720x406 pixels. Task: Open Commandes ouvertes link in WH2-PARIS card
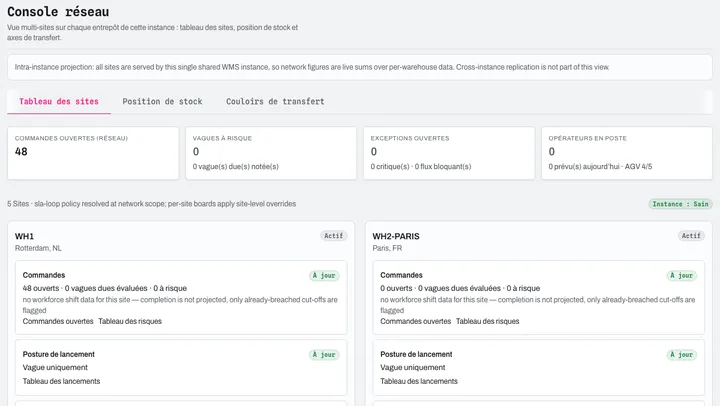(x=416, y=321)
